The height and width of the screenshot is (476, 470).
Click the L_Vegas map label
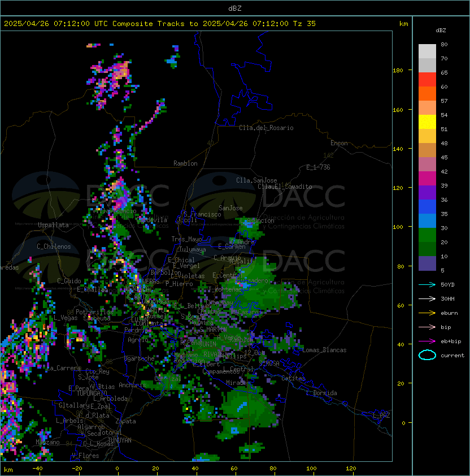pos(66,318)
